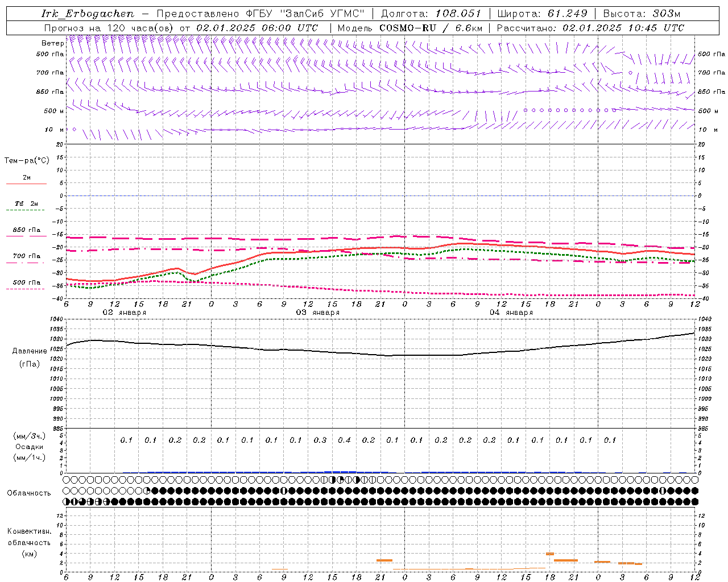Click the highest orange convective cloud bar

coord(550,554)
